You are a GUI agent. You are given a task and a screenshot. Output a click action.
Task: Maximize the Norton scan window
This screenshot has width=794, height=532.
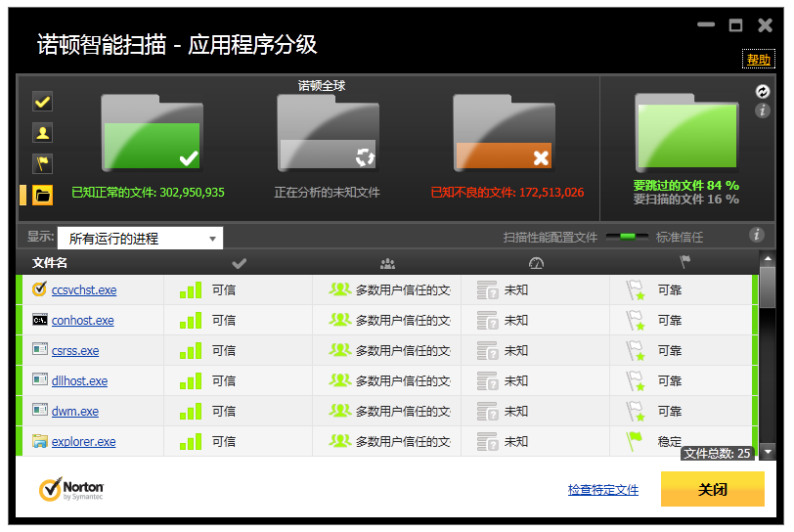pos(735,24)
